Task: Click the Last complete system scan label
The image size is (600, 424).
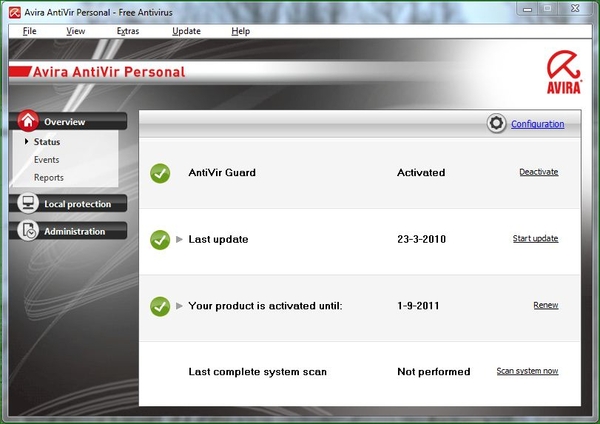Action: pyautogui.click(x=258, y=372)
